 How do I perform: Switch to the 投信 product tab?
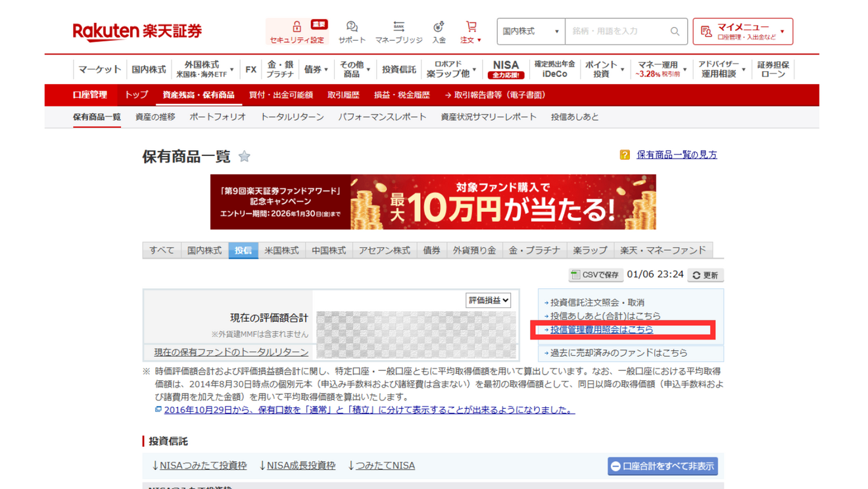(243, 251)
